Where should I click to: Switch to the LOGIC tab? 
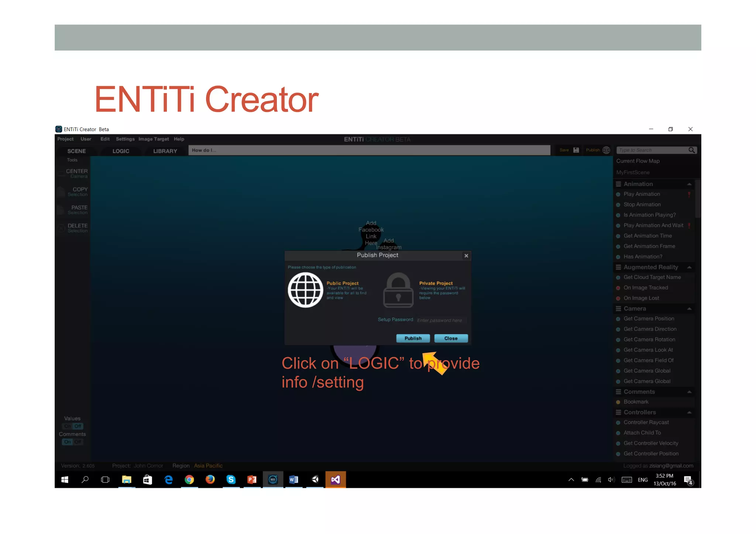pyautogui.click(x=121, y=151)
